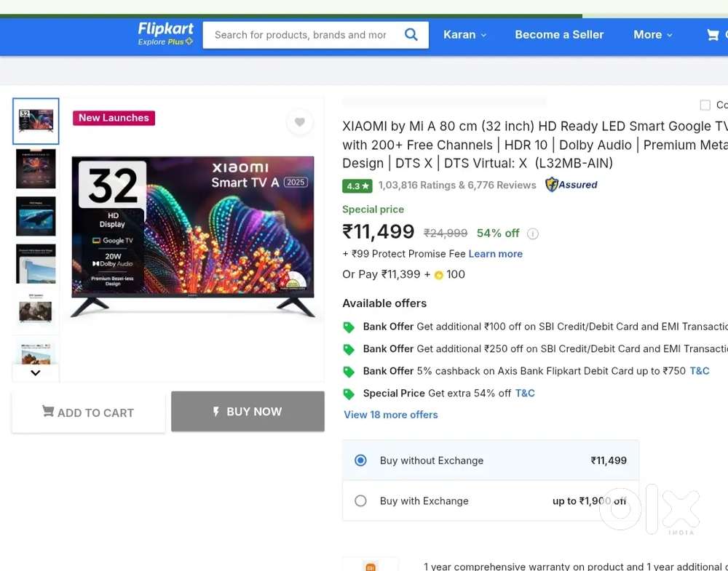Select the second product thumbnail image
The height and width of the screenshot is (571, 728).
tap(36, 169)
